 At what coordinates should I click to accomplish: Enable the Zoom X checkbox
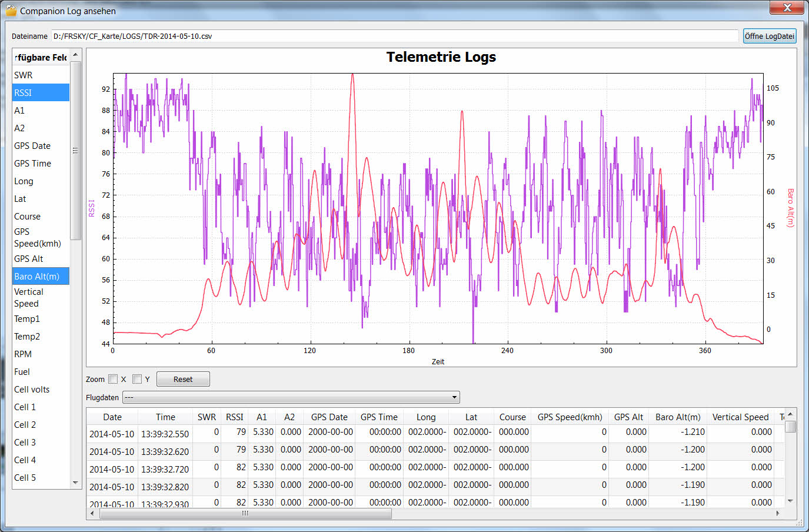pos(113,379)
